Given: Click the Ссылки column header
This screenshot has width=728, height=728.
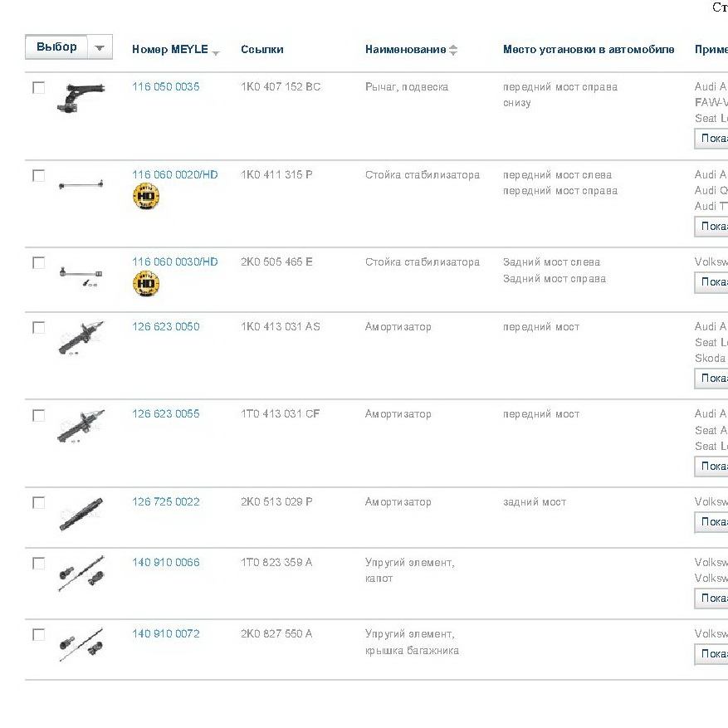Looking at the screenshot, I should pyautogui.click(x=261, y=49).
